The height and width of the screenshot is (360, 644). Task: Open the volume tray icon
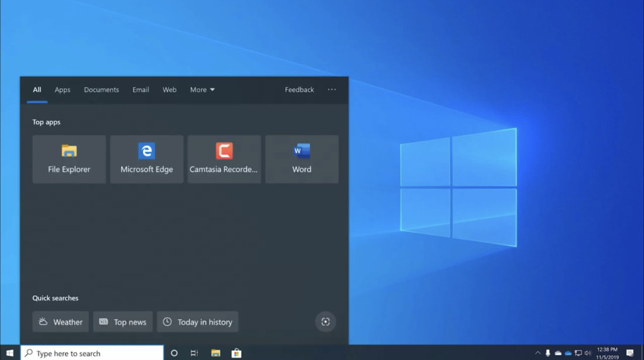click(588, 353)
